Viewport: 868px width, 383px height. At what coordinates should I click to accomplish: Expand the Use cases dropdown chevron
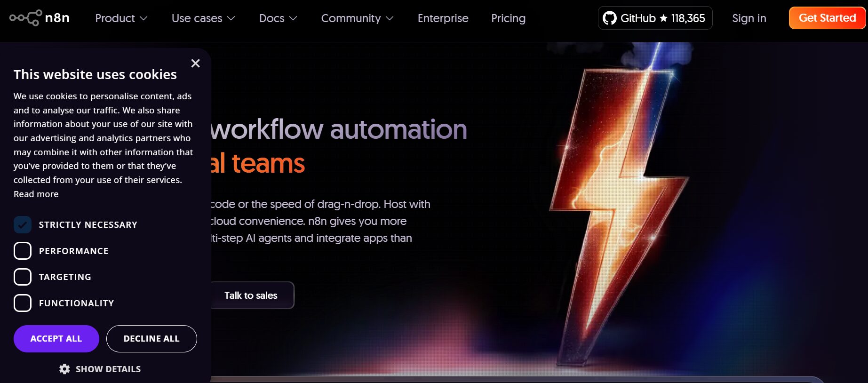click(x=231, y=18)
